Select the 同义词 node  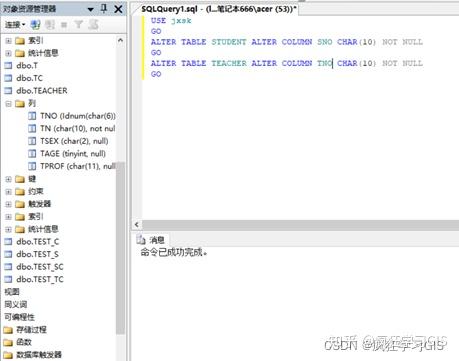point(15,304)
